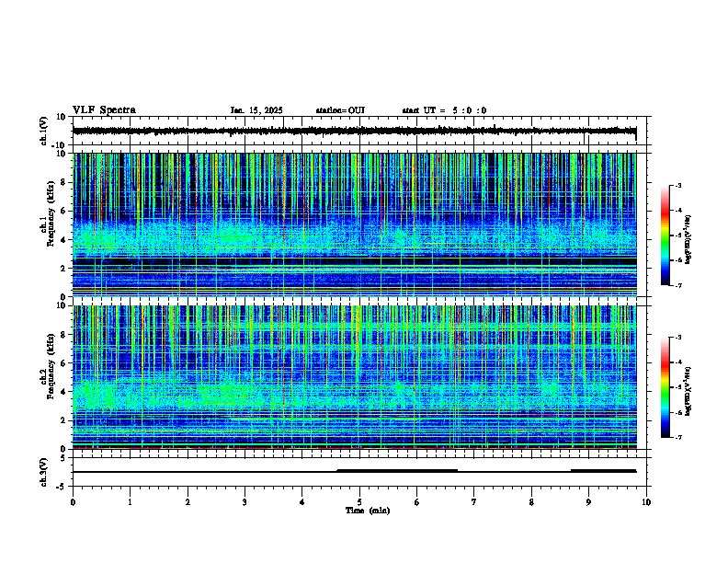Screen dimensions: 728x563
Task: Click the "-3" label on ch.2 colorbar
Action: tap(678, 338)
